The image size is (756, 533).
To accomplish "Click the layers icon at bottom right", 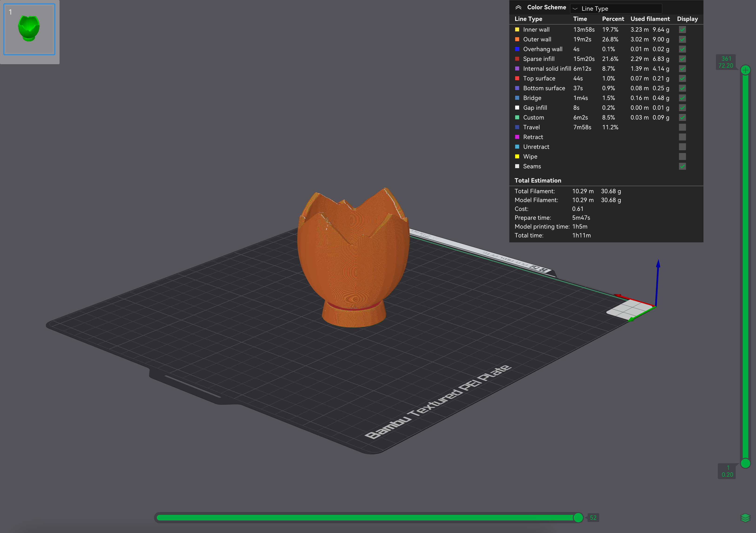I will (x=745, y=518).
